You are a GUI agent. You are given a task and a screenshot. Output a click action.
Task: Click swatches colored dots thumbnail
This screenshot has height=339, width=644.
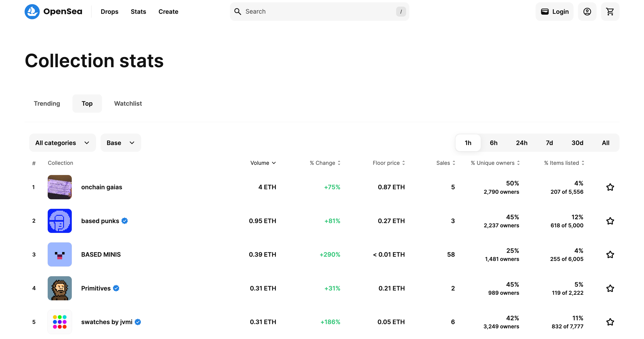point(60,322)
